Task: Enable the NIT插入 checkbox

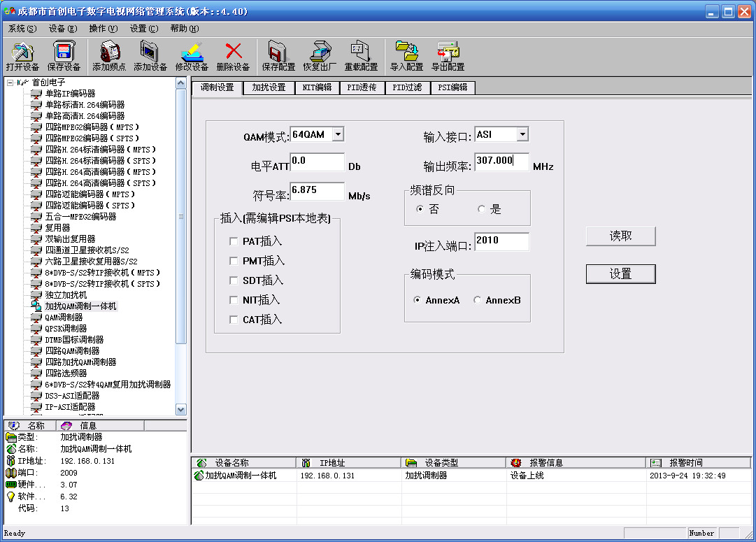Action: click(x=234, y=300)
